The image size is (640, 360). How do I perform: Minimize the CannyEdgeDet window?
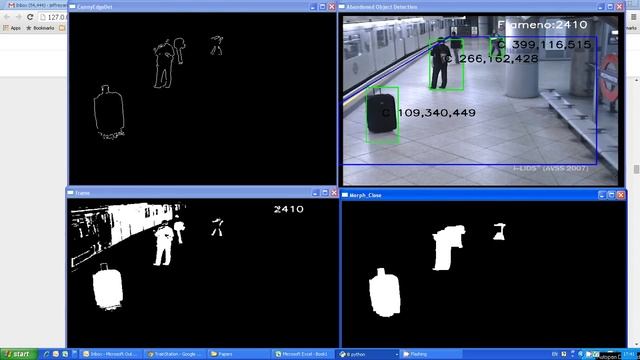(313, 7)
